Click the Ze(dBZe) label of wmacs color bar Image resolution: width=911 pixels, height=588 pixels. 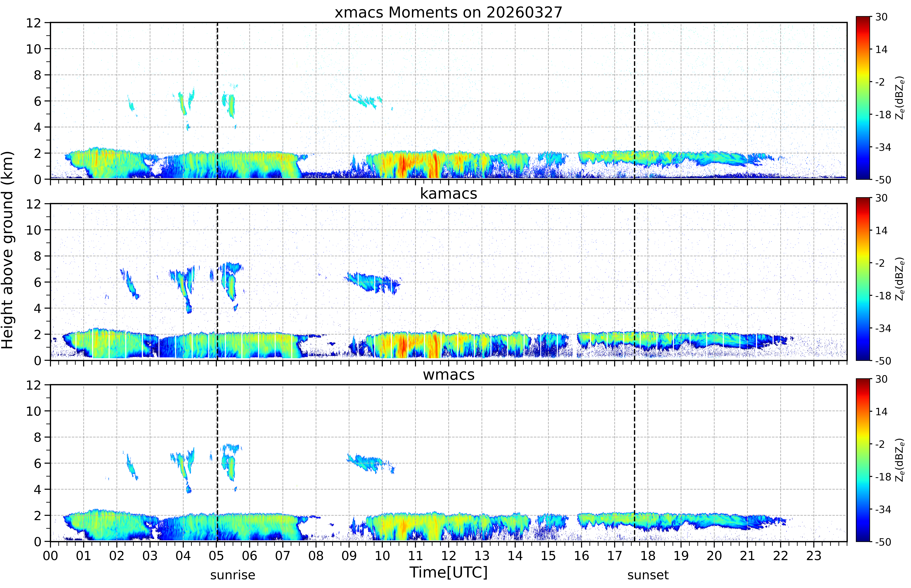click(900, 460)
